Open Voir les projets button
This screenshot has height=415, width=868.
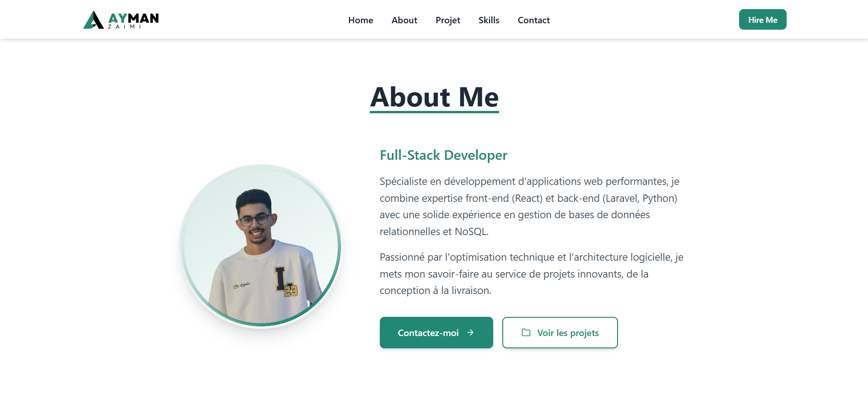pos(560,332)
